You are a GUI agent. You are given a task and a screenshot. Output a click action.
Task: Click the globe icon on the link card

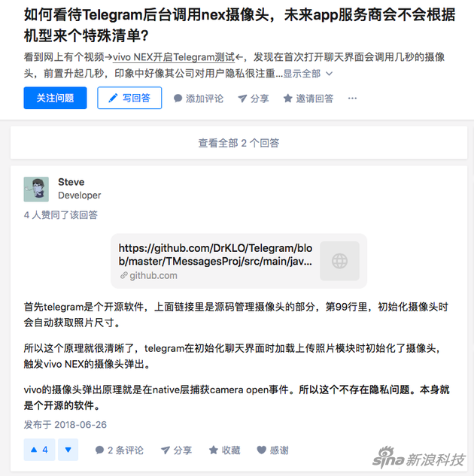click(339, 261)
